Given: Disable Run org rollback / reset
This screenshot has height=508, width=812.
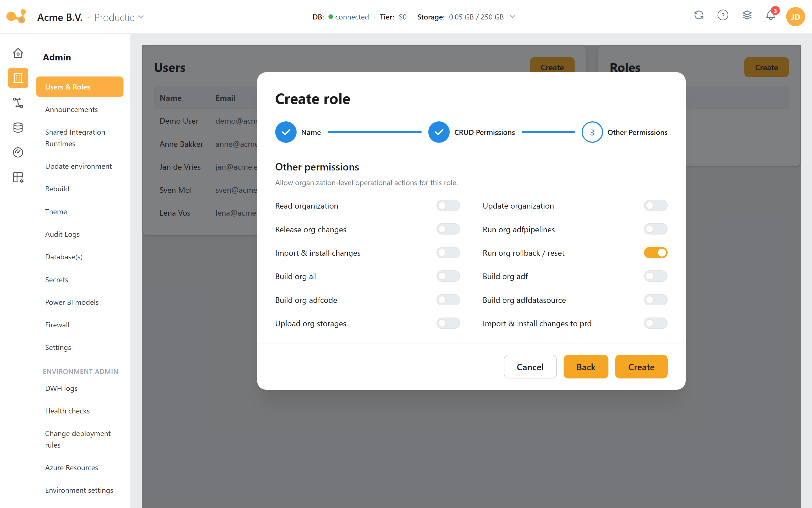Looking at the screenshot, I should 655,253.
